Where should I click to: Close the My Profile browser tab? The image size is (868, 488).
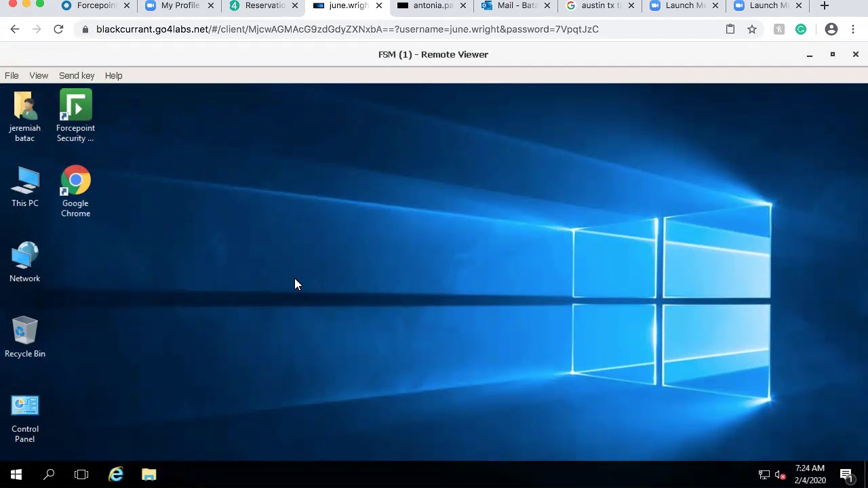point(211,5)
